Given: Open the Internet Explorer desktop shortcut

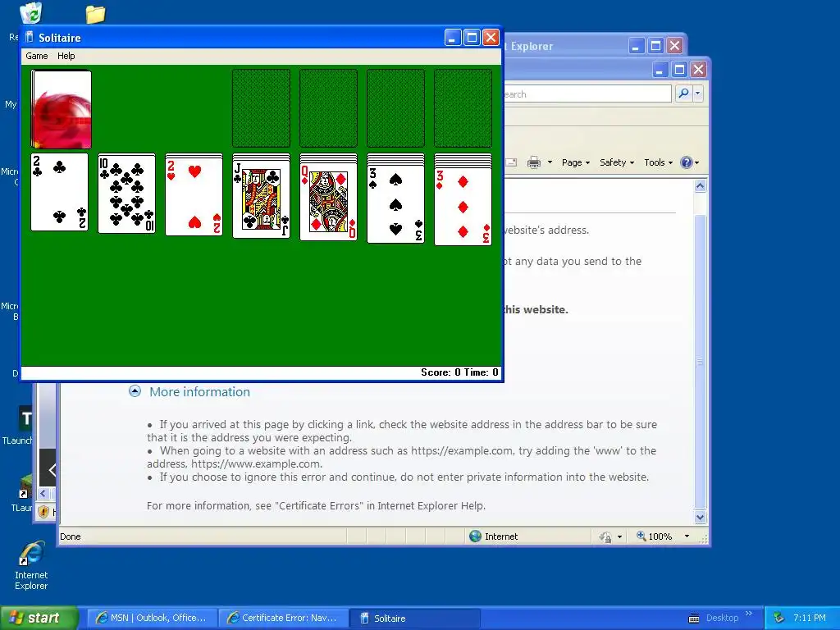Looking at the screenshot, I should point(31,565).
